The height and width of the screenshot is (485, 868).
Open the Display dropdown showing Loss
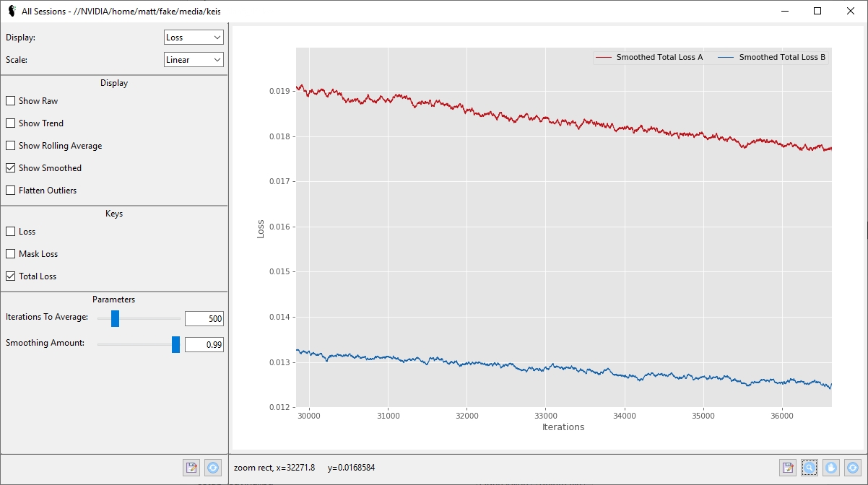(x=194, y=38)
